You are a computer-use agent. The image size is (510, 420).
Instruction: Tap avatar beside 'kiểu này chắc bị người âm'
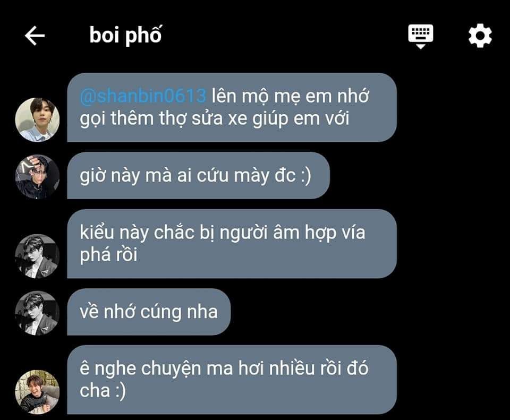pos(37,256)
